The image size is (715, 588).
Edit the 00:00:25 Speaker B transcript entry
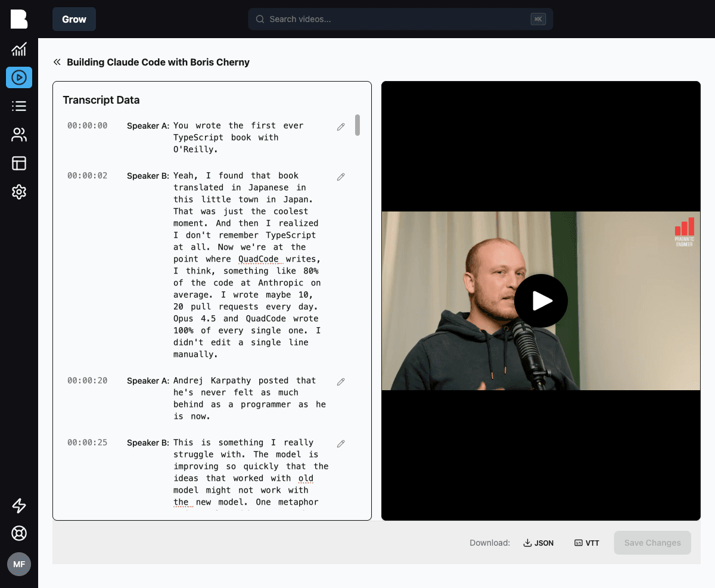coord(341,444)
